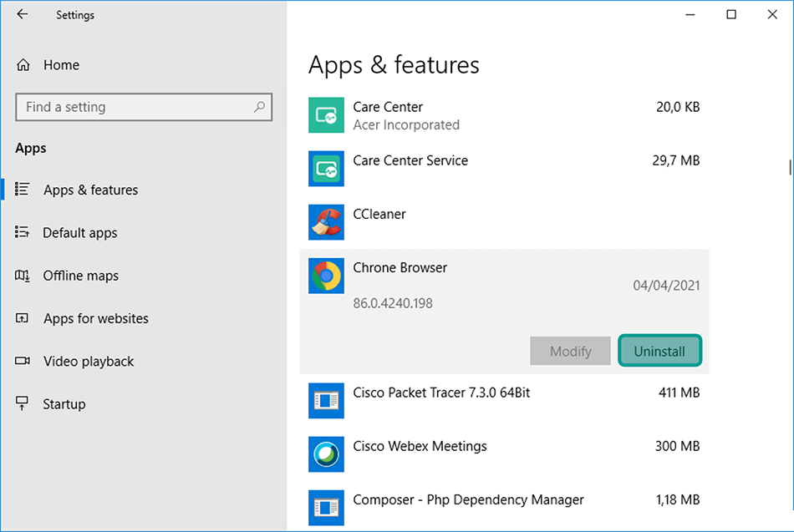Click the 411 MB size value
794x532 pixels.
679,393
